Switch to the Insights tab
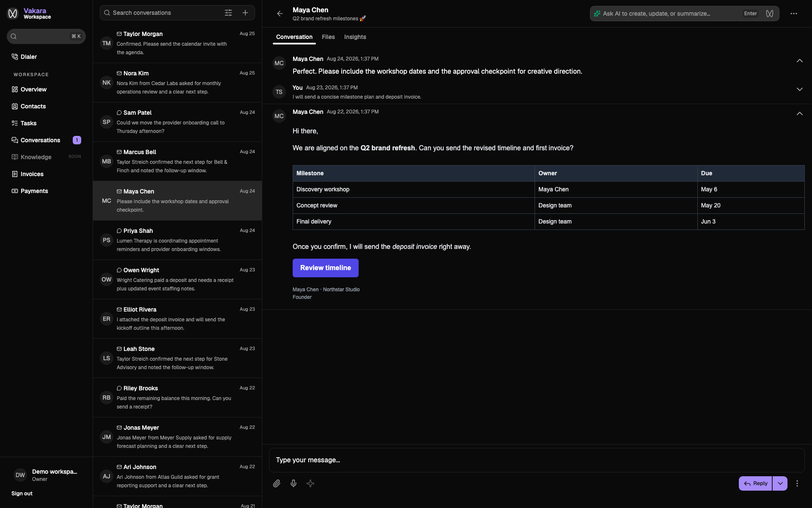Image resolution: width=812 pixels, height=508 pixels. coord(355,37)
